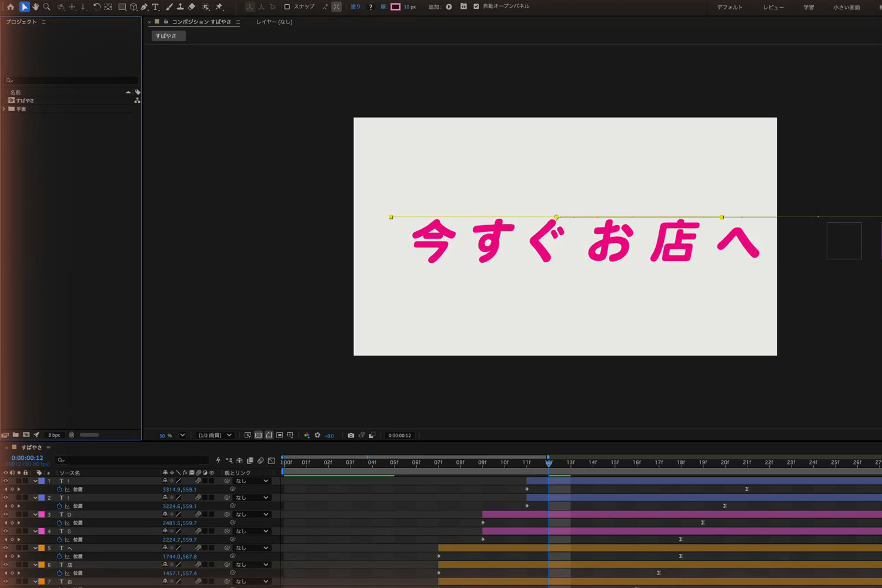Screen dimensions: 882x588
Task: Toggle position stopwatch for layer 4 'G'
Action: 59,539
